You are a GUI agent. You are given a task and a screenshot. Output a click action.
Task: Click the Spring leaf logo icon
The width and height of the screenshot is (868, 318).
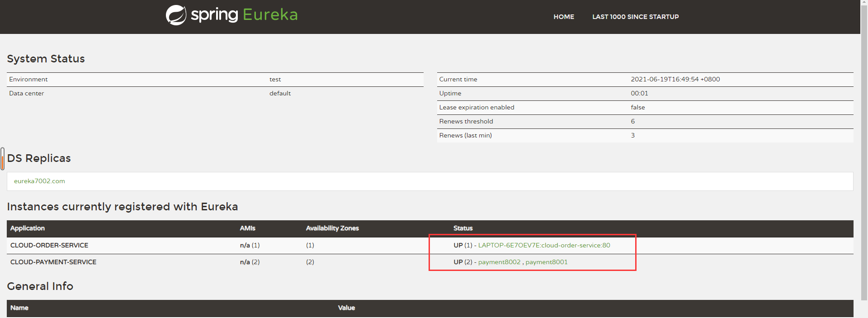[x=176, y=15]
